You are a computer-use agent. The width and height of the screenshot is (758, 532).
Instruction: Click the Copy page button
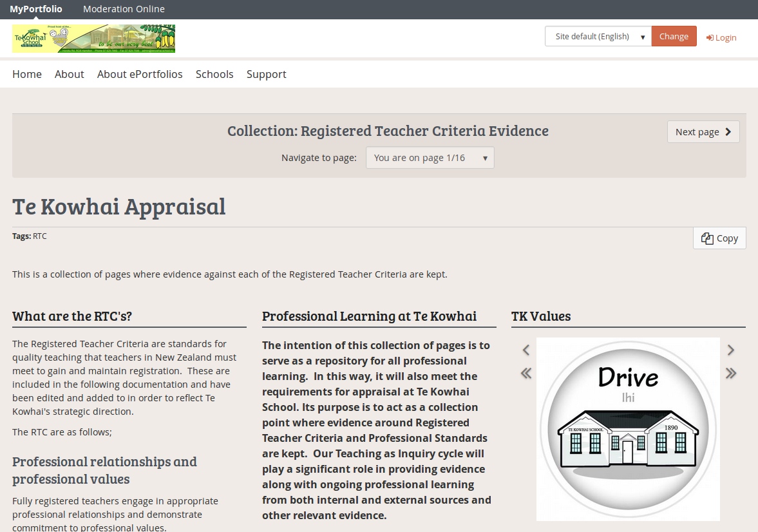coord(719,238)
